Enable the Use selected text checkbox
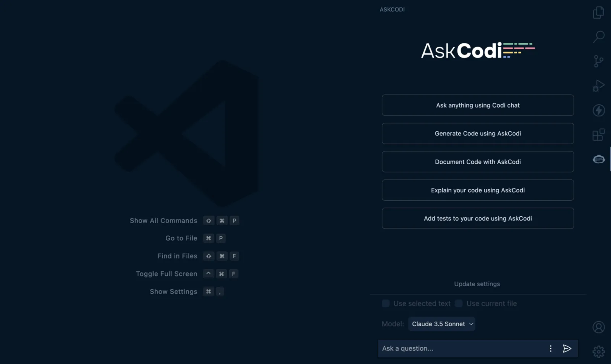The width and height of the screenshot is (611, 364). [386, 303]
